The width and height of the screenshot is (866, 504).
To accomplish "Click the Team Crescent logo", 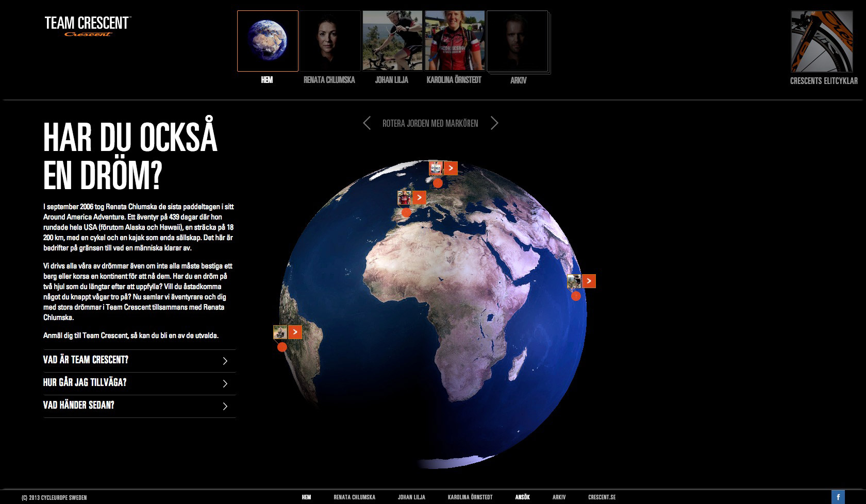I will point(88,26).
